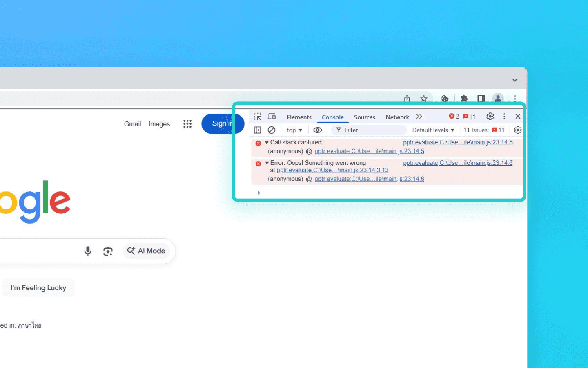The image size is (588, 368).
Task: Close the DevTools panel
Action: click(518, 117)
